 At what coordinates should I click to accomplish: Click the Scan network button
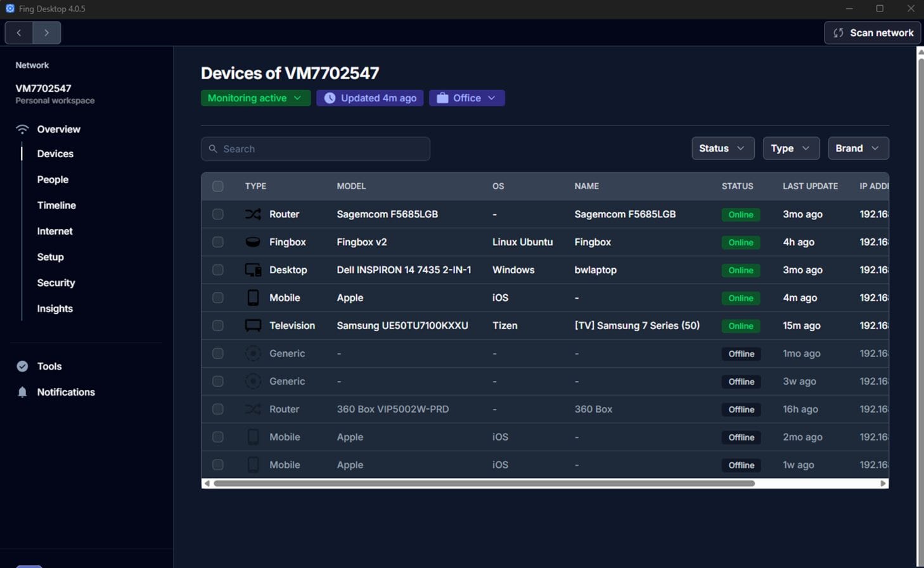[x=872, y=33]
